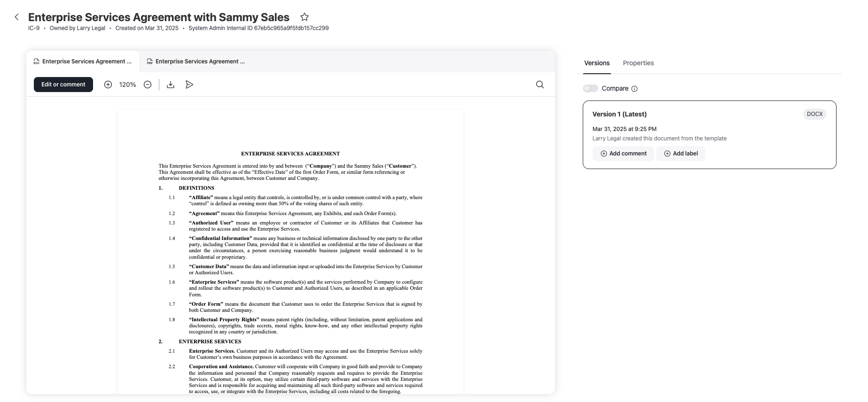Click the Compare info icon

coord(634,89)
